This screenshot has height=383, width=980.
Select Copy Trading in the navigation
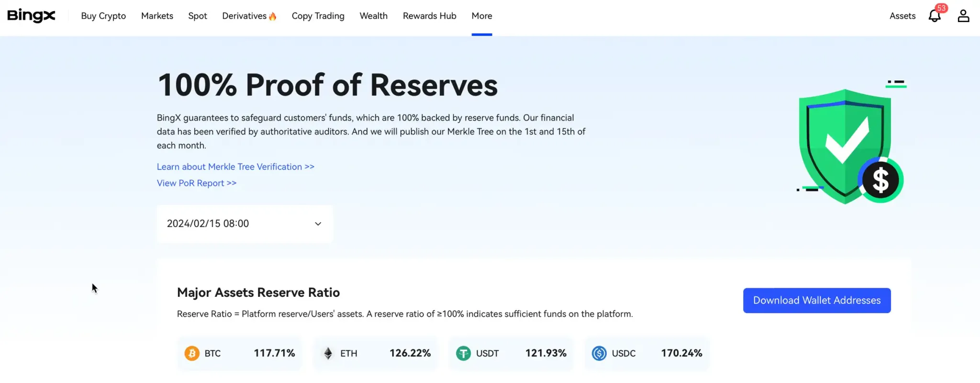coord(318,16)
